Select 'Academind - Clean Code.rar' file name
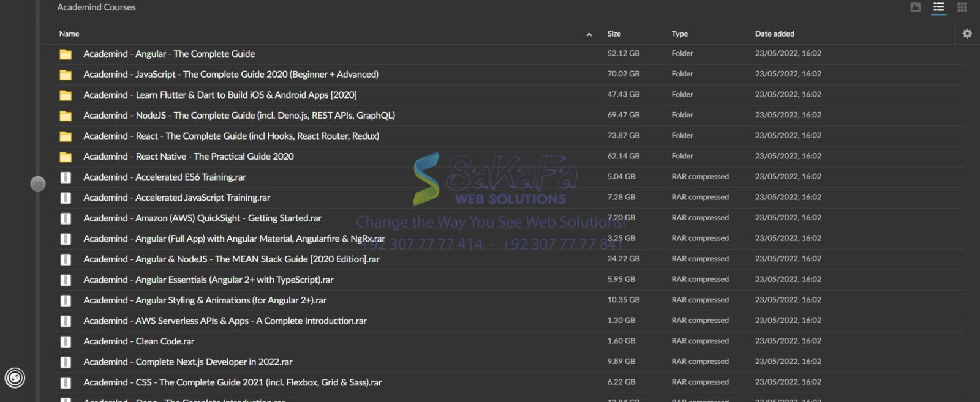980x402 pixels. pos(138,341)
